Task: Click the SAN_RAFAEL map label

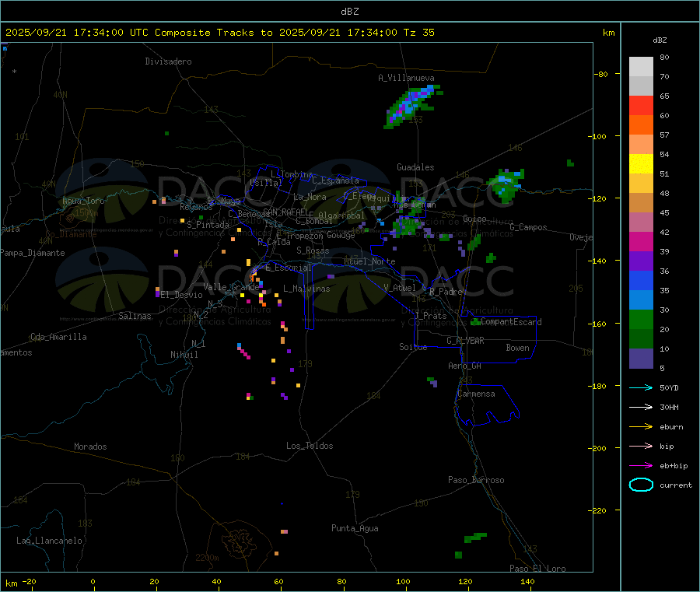Action: [285, 212]
